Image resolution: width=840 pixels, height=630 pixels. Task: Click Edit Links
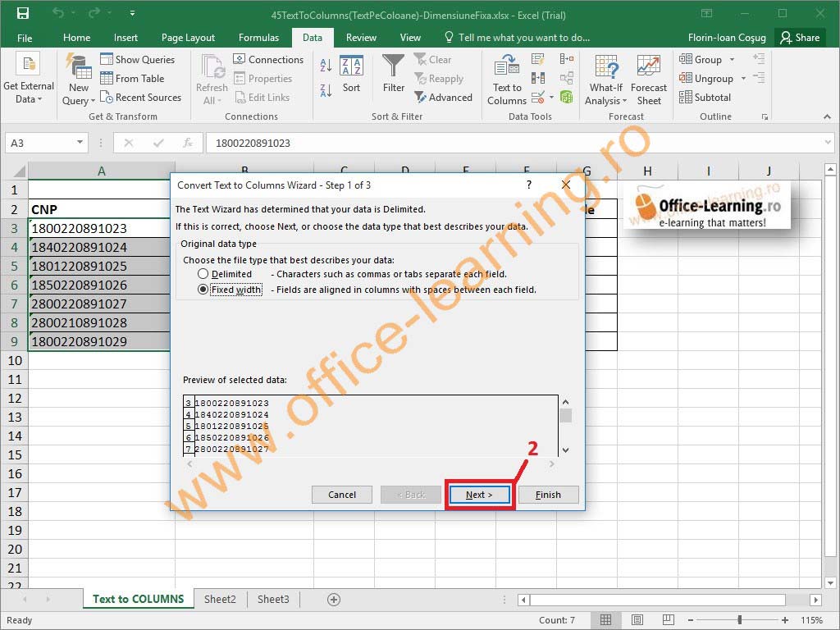pos(262,97)
